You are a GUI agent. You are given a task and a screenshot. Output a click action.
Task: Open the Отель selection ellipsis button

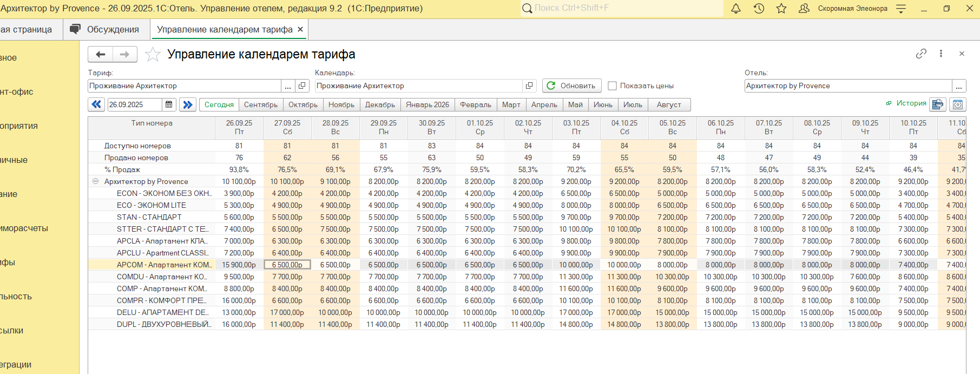(x=959, y=86)
